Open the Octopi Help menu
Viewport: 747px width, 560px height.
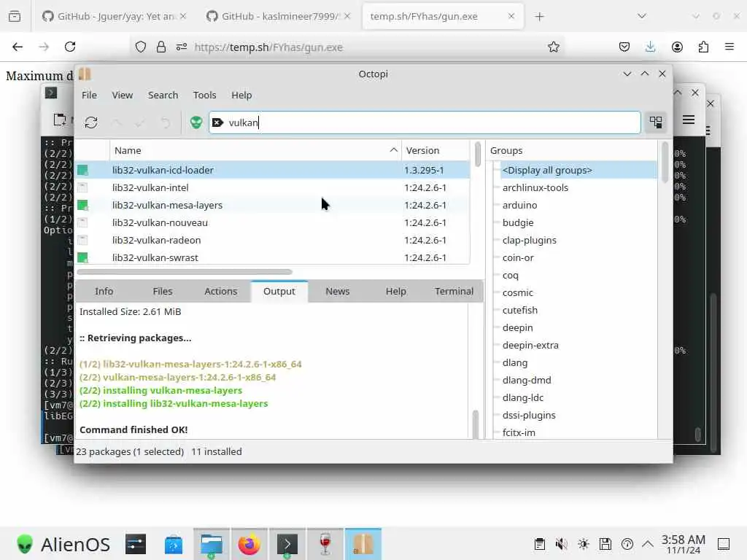pyautogui.click(x=241, y=96)
